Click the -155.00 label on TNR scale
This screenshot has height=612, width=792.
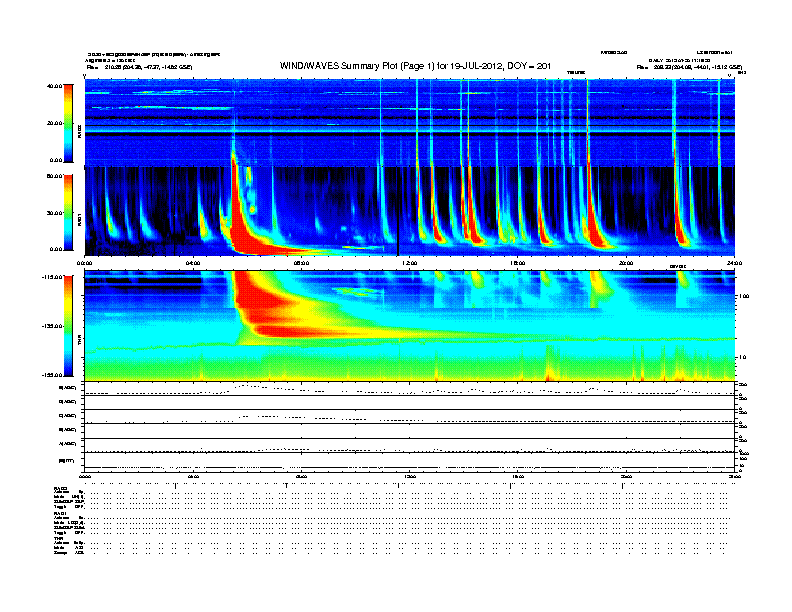(x=52, y=375)
